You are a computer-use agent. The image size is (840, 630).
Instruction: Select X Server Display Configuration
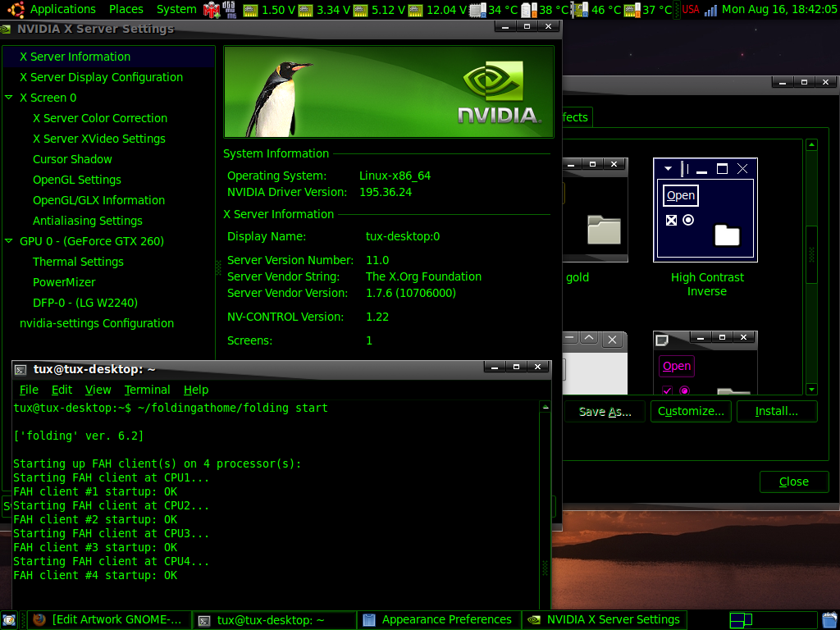click(101, 77)
